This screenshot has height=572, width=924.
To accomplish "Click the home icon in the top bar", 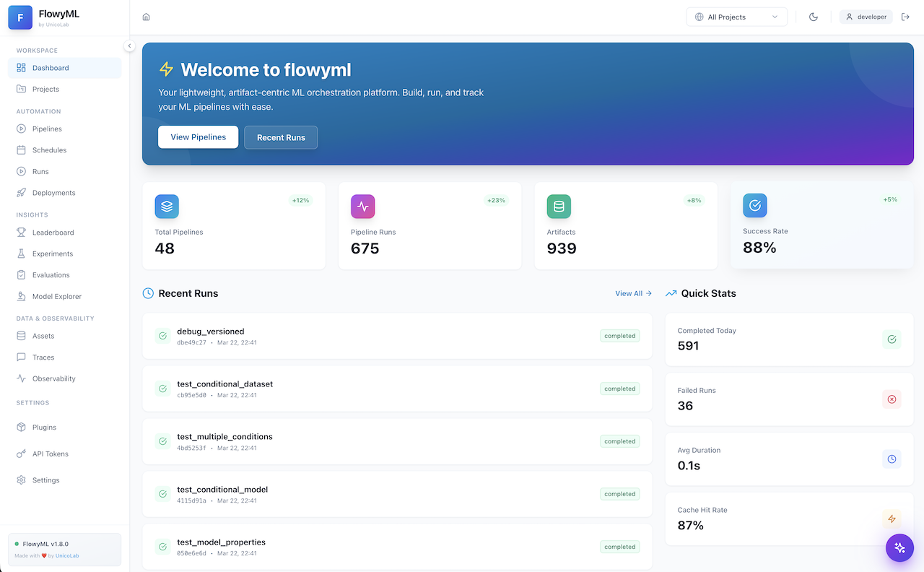I will (146, 16).
